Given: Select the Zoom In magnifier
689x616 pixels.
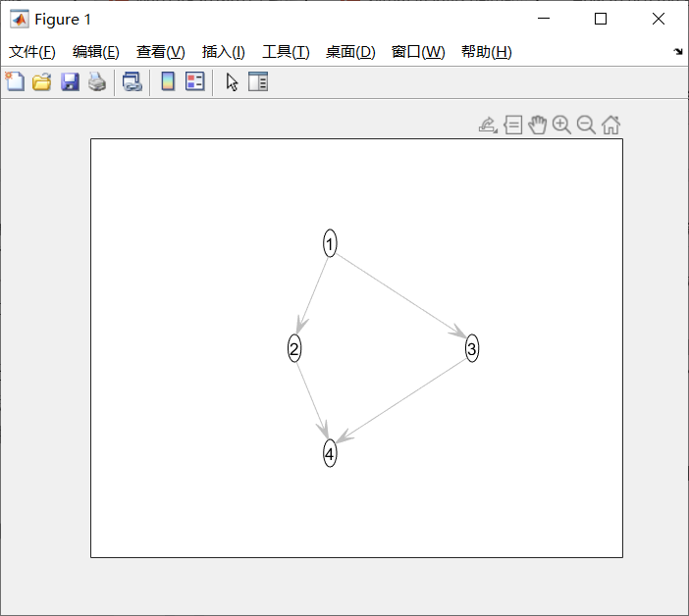Looking at the screenshot, I should pos(561,126).
